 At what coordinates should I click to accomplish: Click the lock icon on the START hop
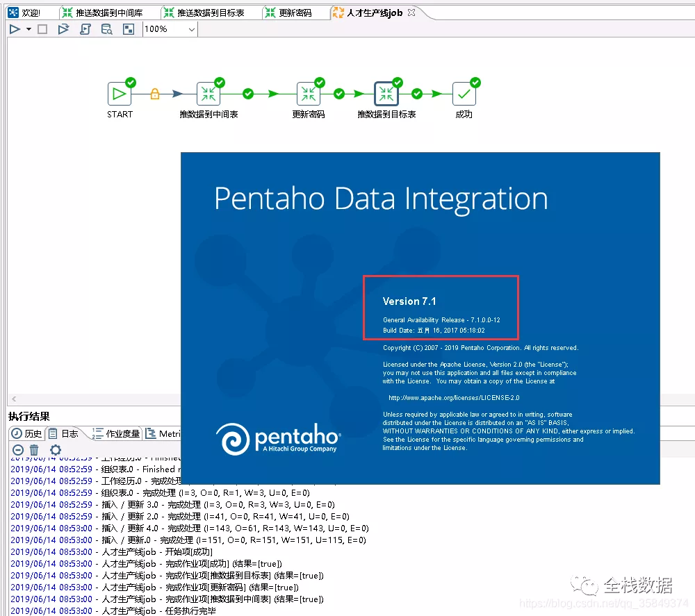pos(155,94)
